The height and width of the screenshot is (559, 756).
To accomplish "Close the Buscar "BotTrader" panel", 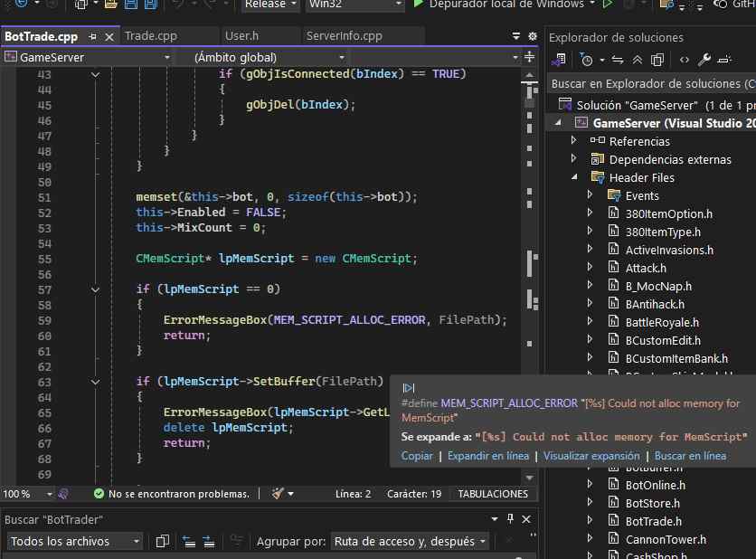I will [526, 519].
